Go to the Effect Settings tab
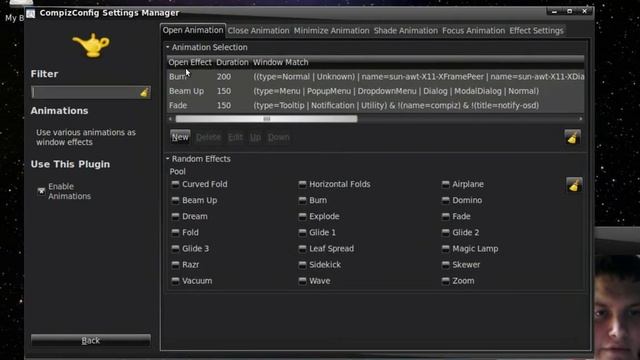 pyautogui.click(x=536, y=31)
